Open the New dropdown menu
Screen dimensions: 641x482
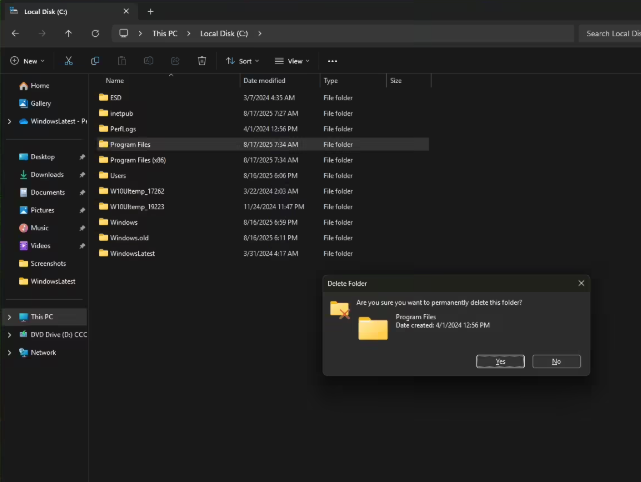(28, 61)
